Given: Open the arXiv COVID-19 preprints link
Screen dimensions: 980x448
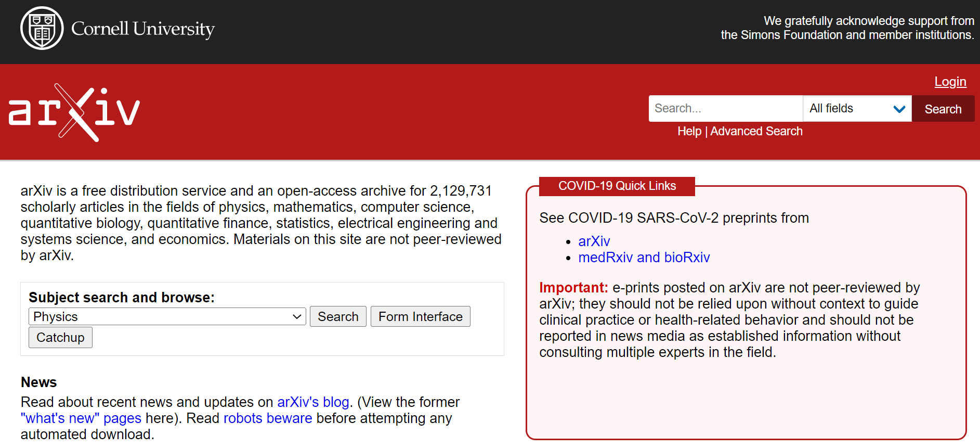Looking at the screenshot, I should (594, 241).
